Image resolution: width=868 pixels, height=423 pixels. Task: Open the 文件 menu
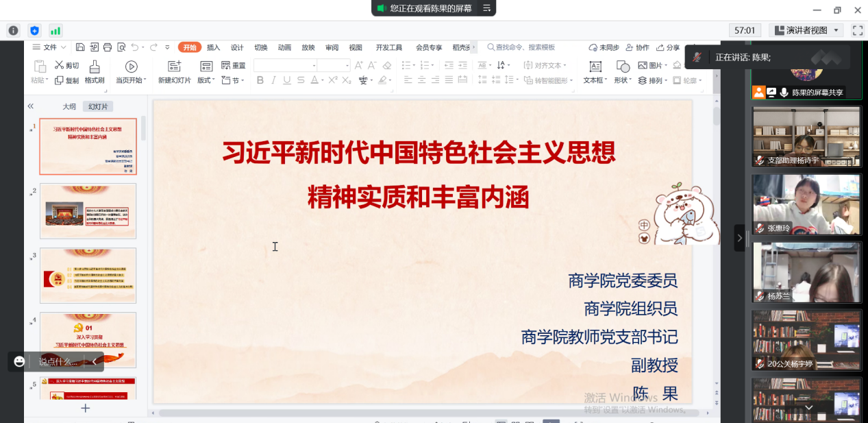pos(50,47)
